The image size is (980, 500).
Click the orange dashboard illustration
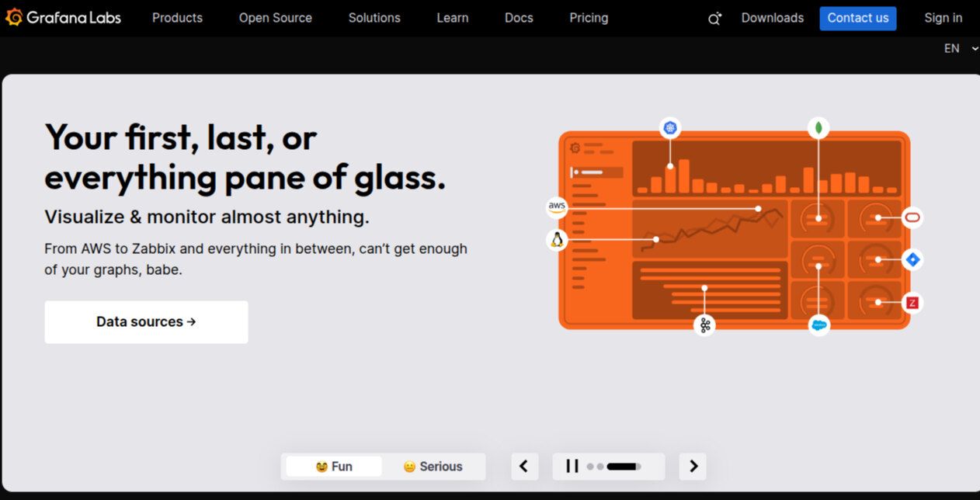click(735, 230)
